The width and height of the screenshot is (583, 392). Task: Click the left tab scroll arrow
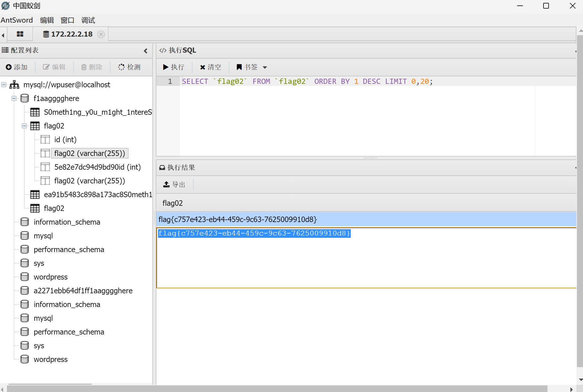point(3,35)
